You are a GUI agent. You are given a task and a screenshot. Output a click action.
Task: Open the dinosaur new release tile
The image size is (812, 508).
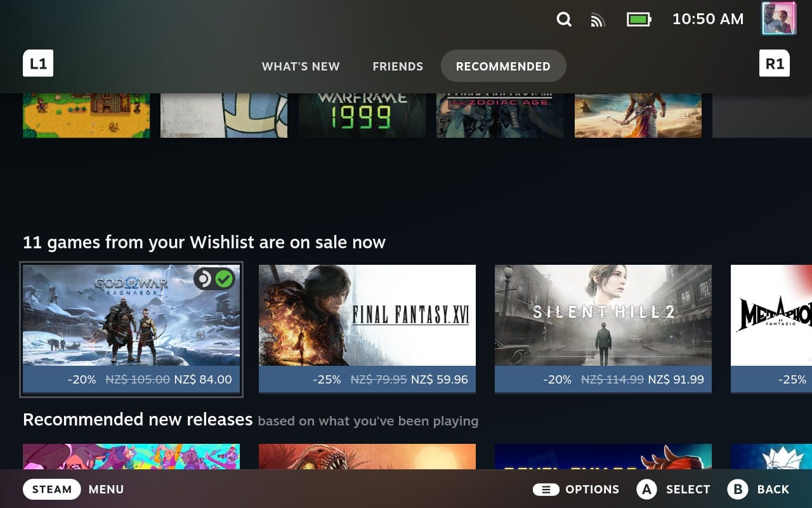tap(367, 457)
